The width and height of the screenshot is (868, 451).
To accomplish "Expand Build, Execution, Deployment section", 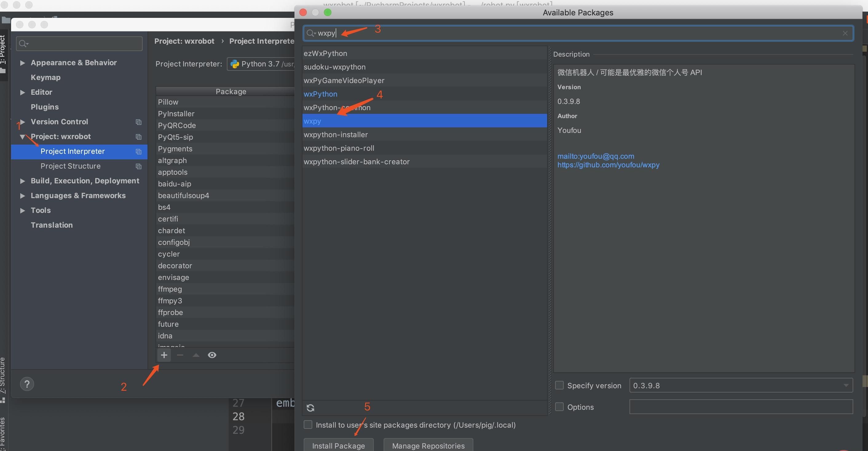I will coord(22,181).
